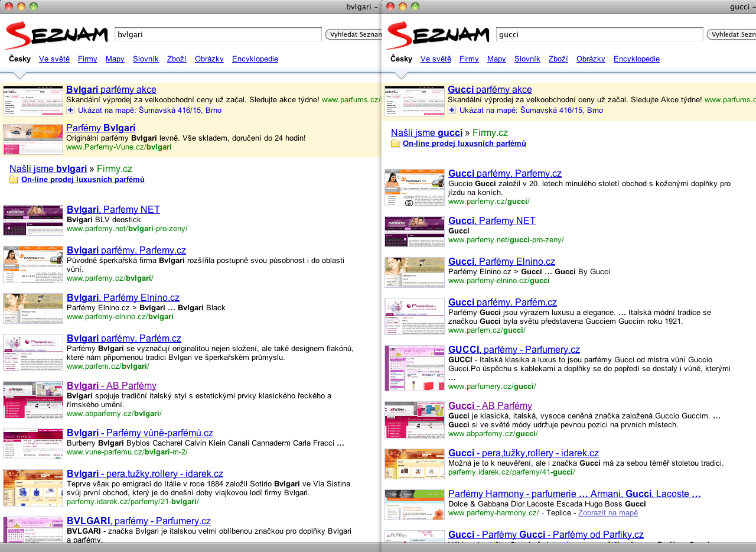756x552 pixels.
Task: Click www.parfemy.net/bvlgari-pro-zeny/ URL text
Action: click(x=127, y=229)
